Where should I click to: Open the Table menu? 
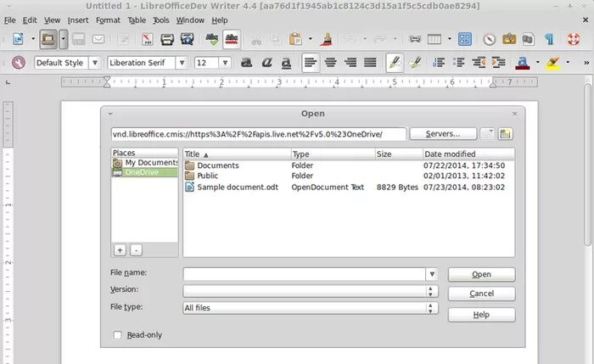click(137, 20)
